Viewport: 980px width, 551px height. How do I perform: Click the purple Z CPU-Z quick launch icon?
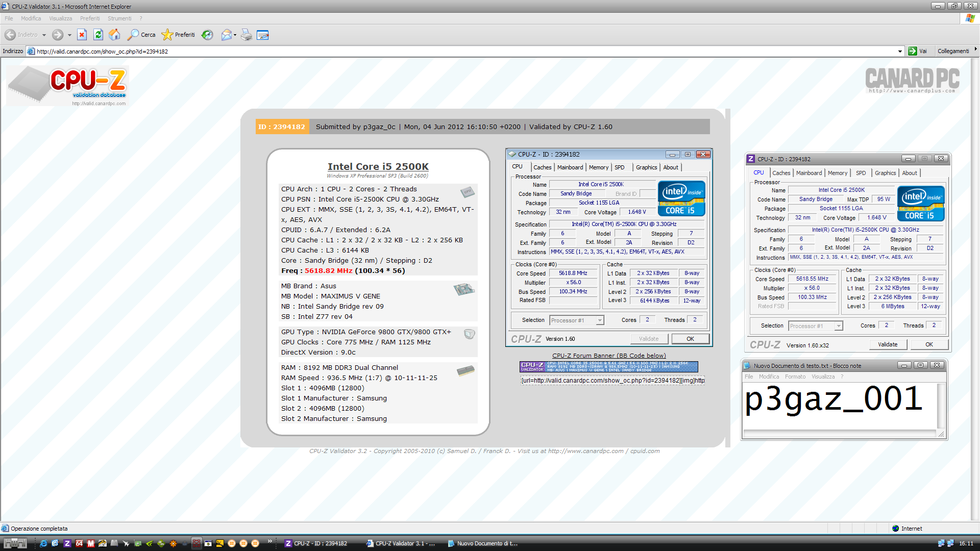pyautogui.click(x=67, y=543)
